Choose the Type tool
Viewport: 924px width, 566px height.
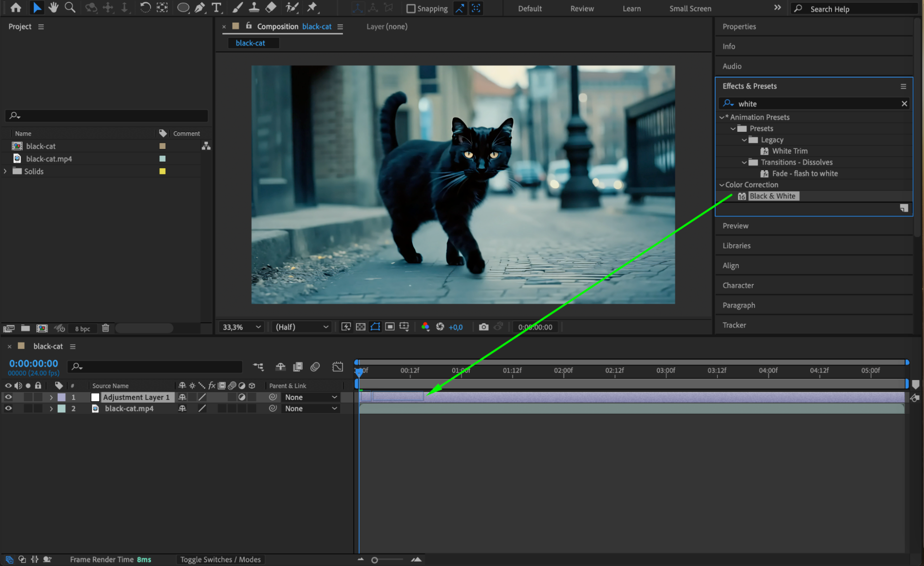tap(216, 7)
